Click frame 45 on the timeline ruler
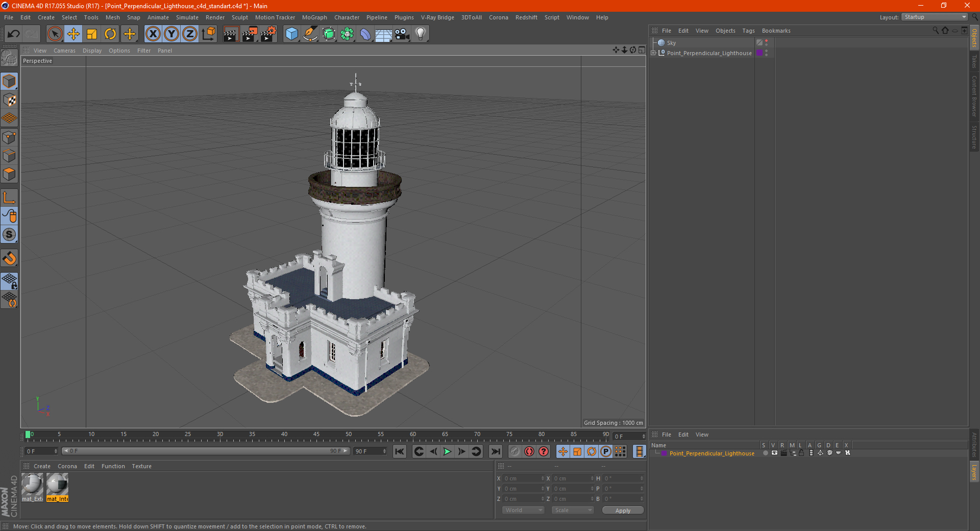Image resolution: width=980 pixels, height=531 pixels. pyautogui.click(x=316, y=435)
